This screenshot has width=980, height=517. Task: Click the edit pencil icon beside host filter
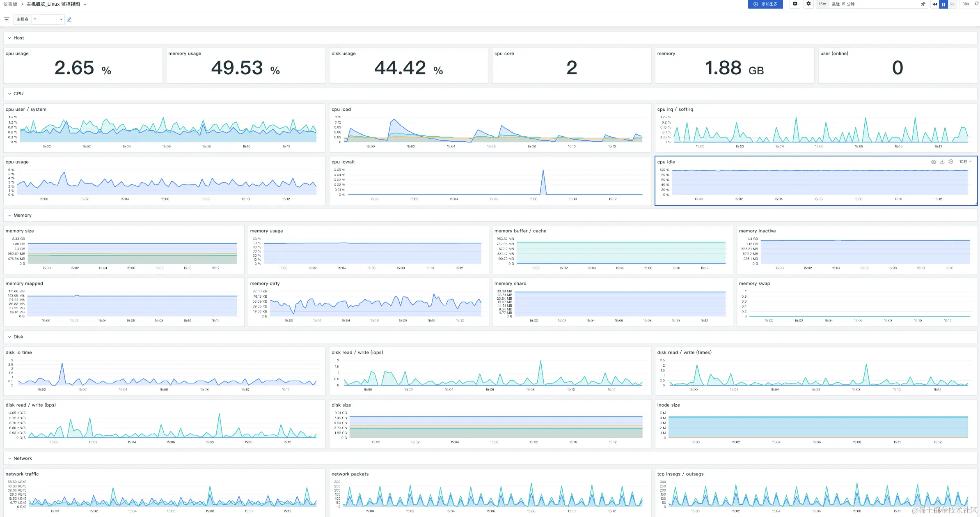tap(69, 19)
